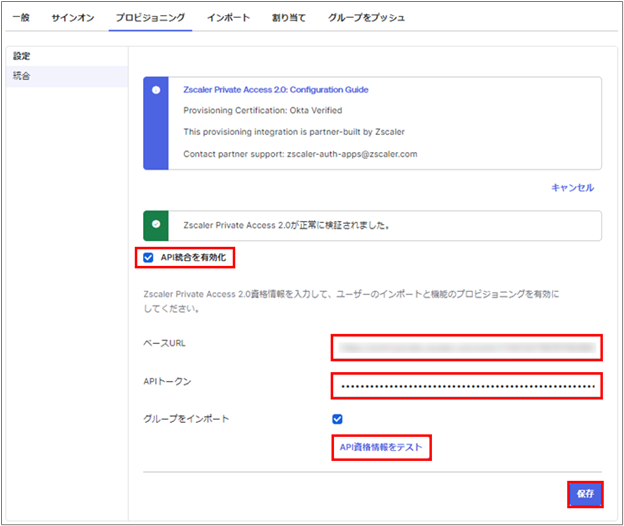Toggle the グループをインポート checkbox

(337, 419)
